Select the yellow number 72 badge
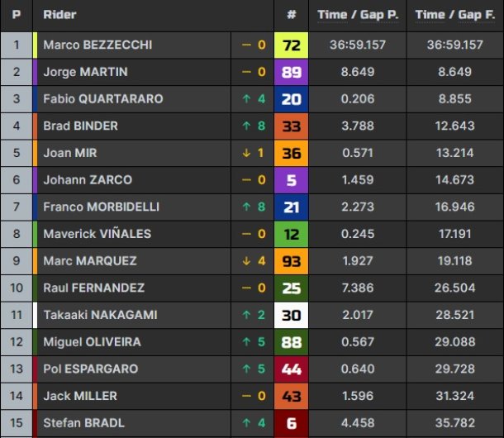This screenshot has width=504, height=438. click(291, 45)
